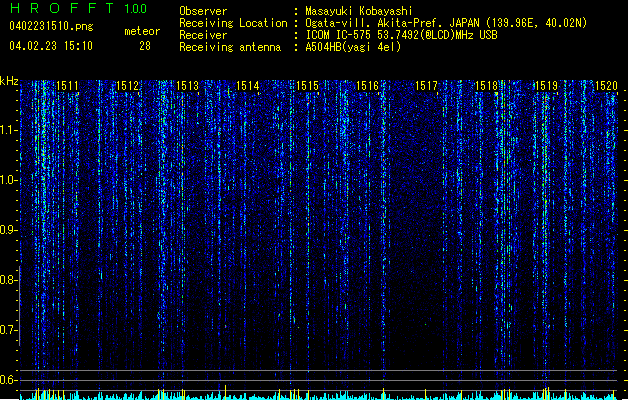
Task: Click the 'Observer' field label
Action: pyautogui.click(x=203, y=11)
